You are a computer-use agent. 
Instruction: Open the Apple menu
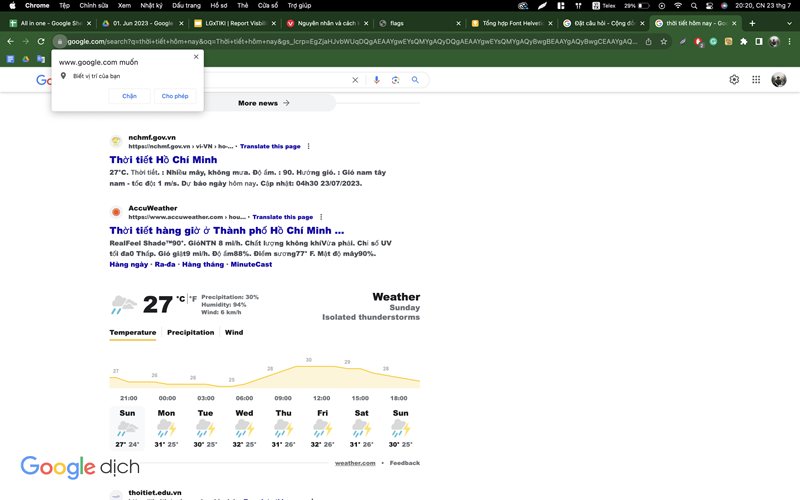(x=12, y=6)
